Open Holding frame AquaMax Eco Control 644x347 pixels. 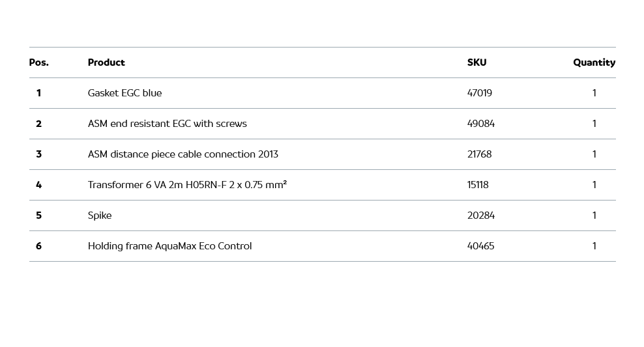[169, 246]
